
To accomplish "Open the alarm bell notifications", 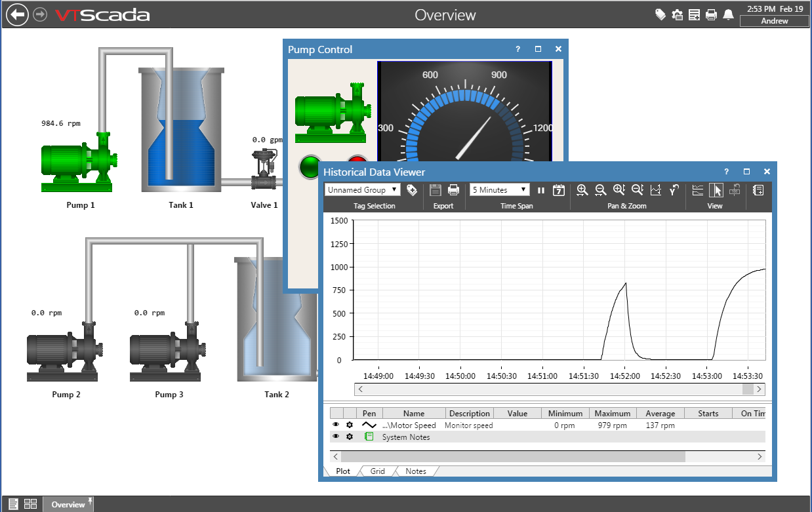I will click(728, 14).
